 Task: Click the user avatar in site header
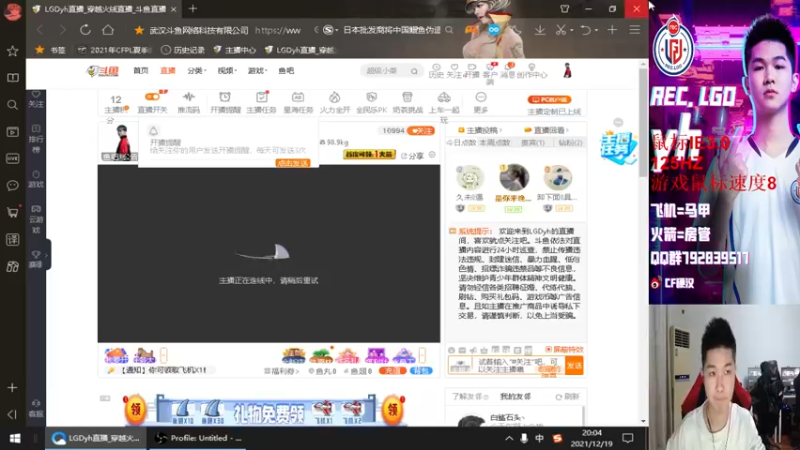(x=567, y=71)
